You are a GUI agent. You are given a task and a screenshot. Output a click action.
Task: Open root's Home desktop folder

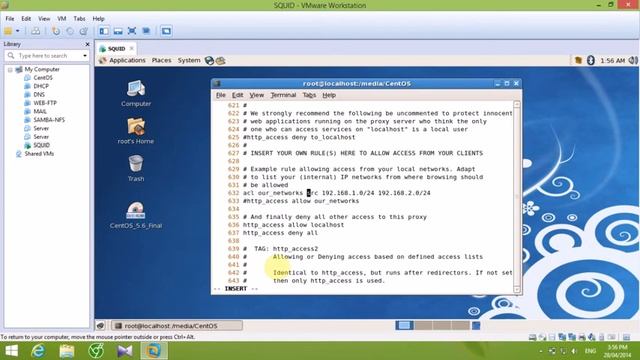click(136, 131)
